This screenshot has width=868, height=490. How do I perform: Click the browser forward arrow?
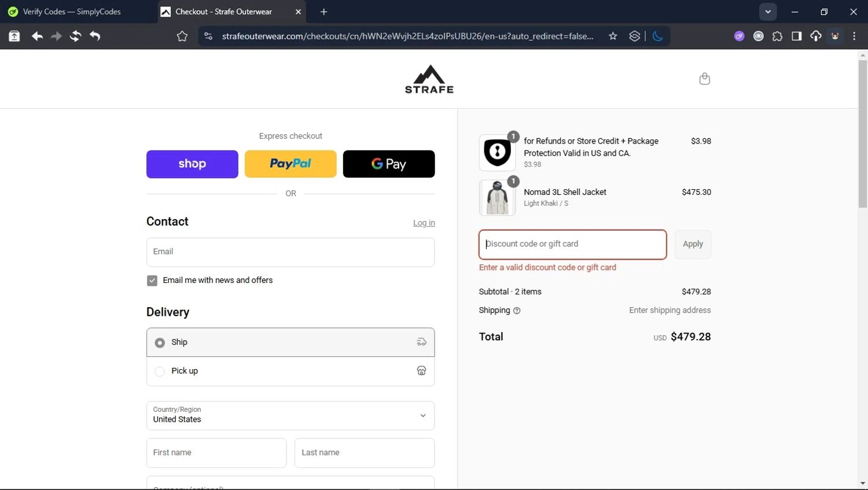[x=56, y=36]
